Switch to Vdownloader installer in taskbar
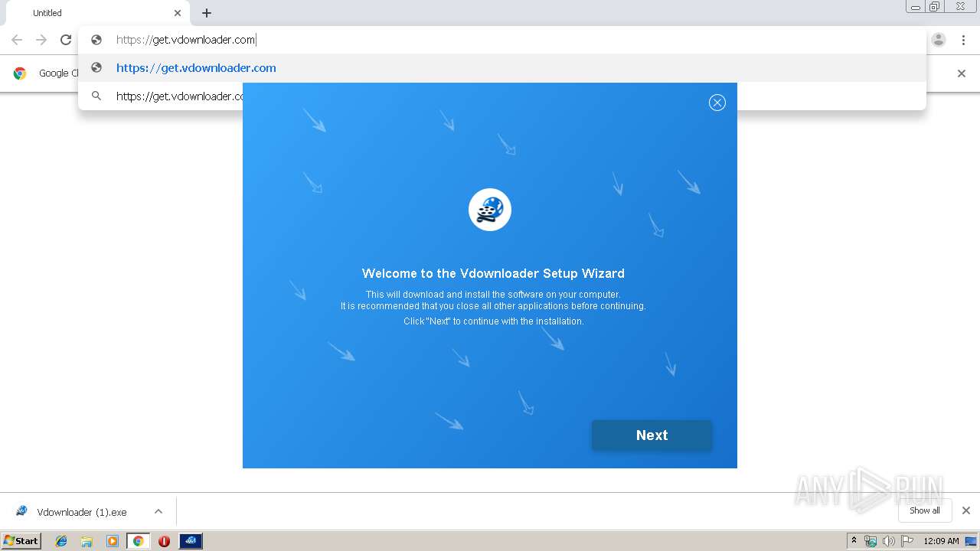The width and height of the screenshot is (980, 551). coord(191,541)
